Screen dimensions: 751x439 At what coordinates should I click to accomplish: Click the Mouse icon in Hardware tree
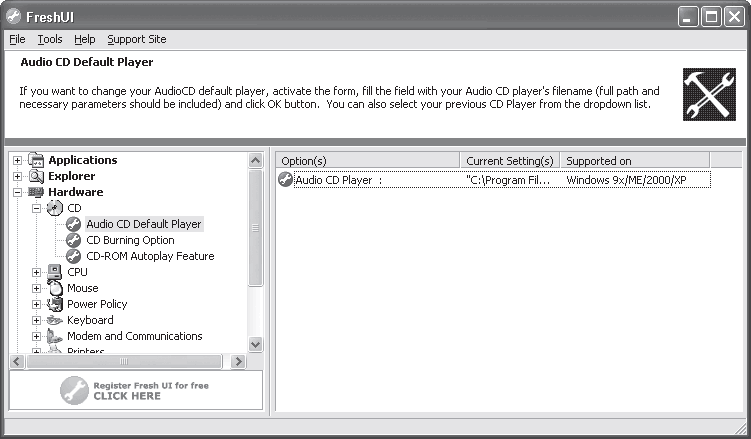pyautogui.click(x=55, y=288)
